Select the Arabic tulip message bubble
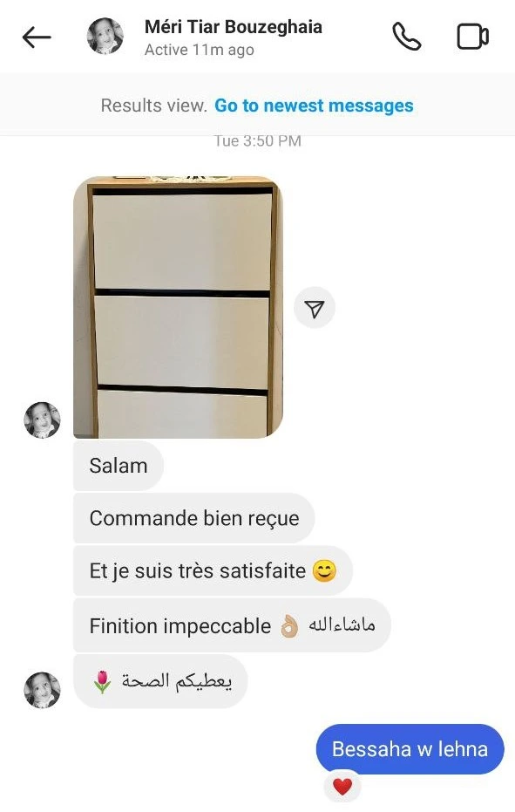 (x=160, y=681)
